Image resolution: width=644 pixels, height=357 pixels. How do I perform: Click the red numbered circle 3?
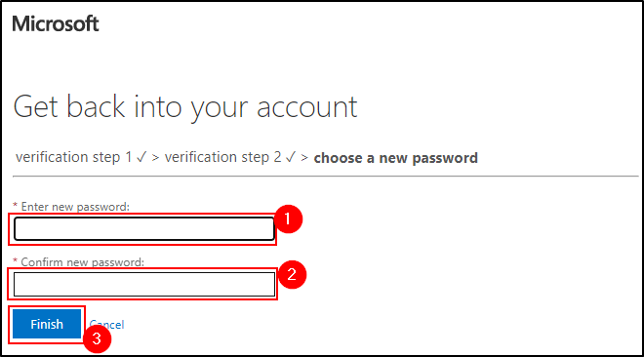click(x=97, y=338)
